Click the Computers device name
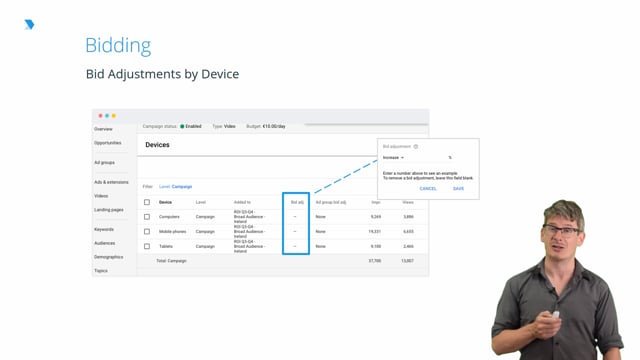 point(169,217)
